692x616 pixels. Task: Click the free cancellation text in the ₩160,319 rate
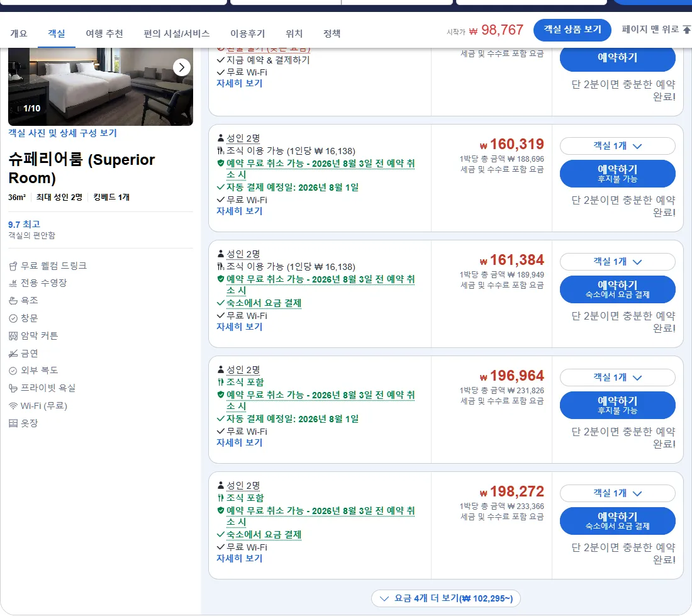click(x=321, y=169)
